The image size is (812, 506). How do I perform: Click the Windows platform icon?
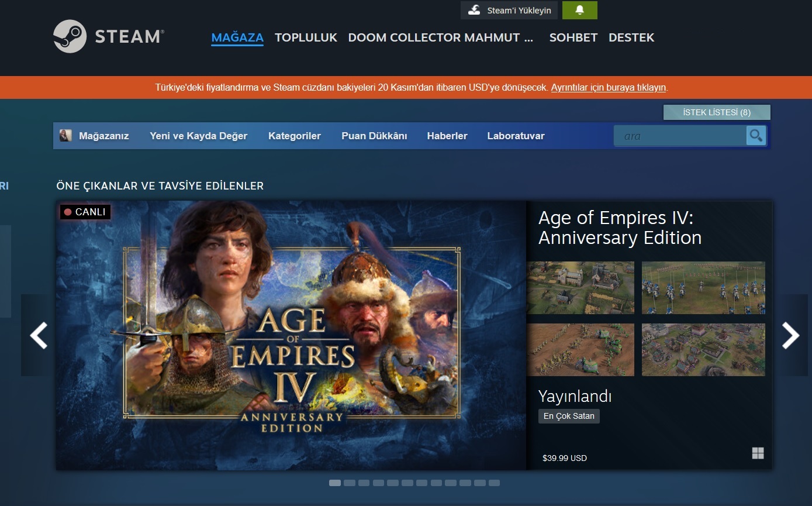coord(758,453)
